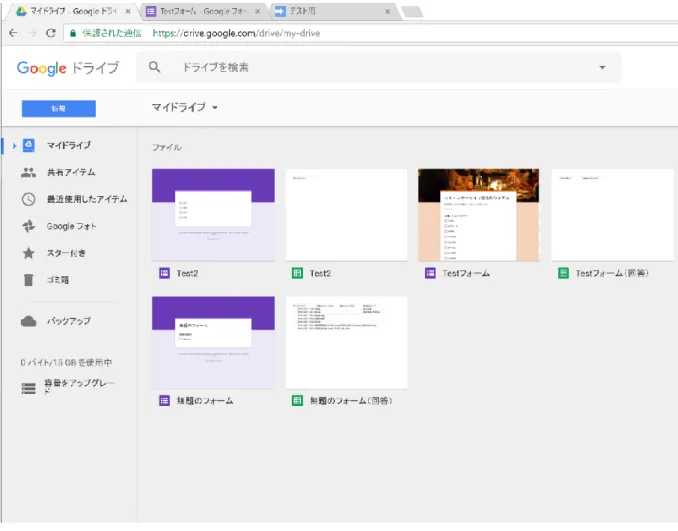Open バックアップ in the sidebar
This screenshot has height=531, width=678.
point(69,321)
